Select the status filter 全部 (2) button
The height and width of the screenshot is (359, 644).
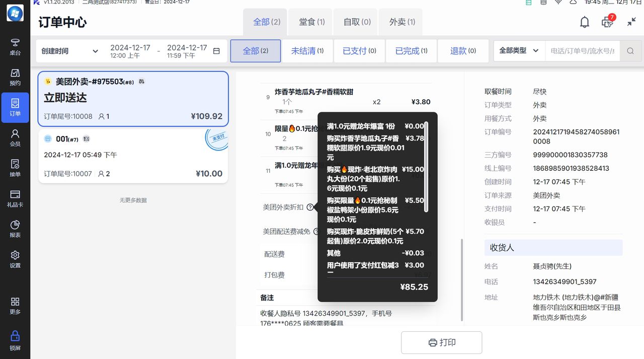point(256,51)
